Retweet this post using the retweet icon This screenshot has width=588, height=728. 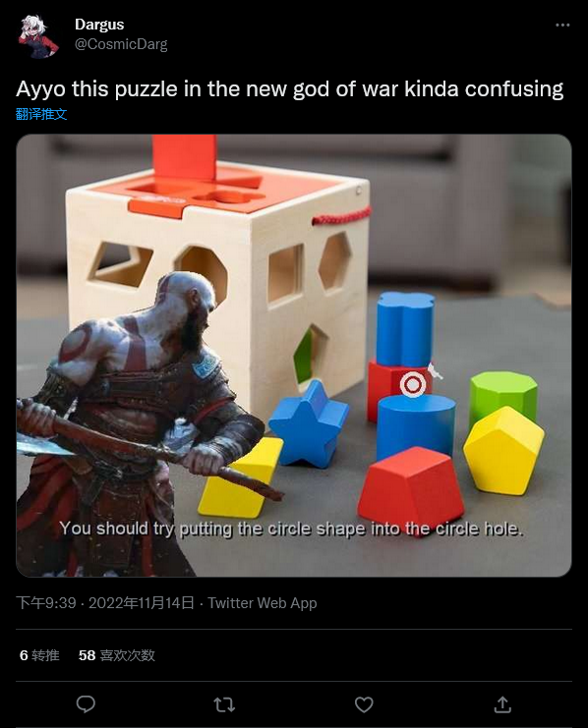(224, 704)
